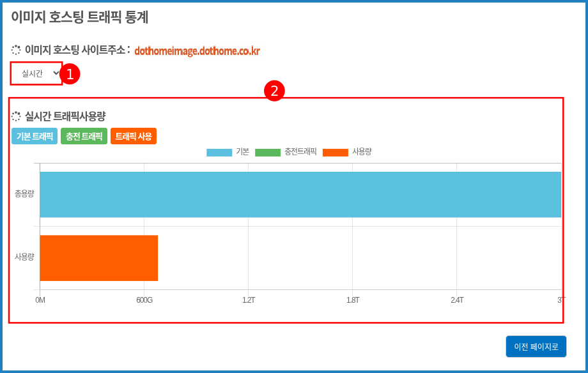
Task: Toggle the 사용량 legend orange swatch
Action: (x=336, y=152)
